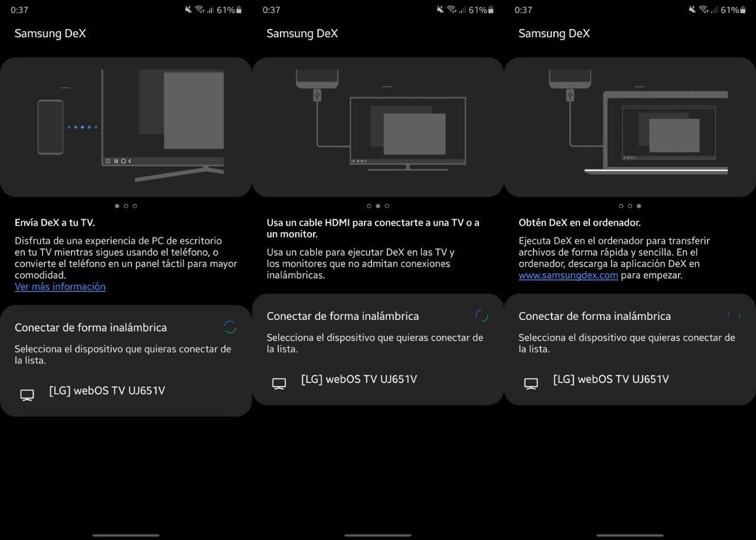Tap the home gesture bar on third screen
The image size is (756, 540).
point(630,535)
